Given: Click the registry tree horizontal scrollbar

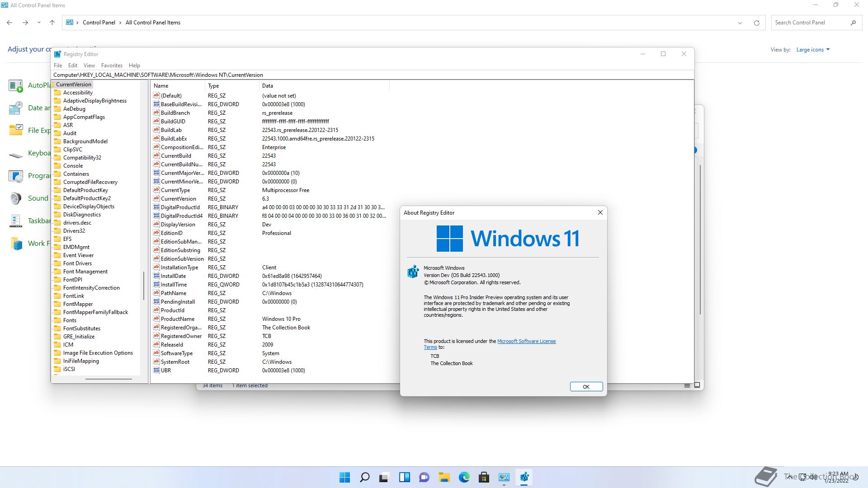Looking at the screenshot, I should [108, 379].
